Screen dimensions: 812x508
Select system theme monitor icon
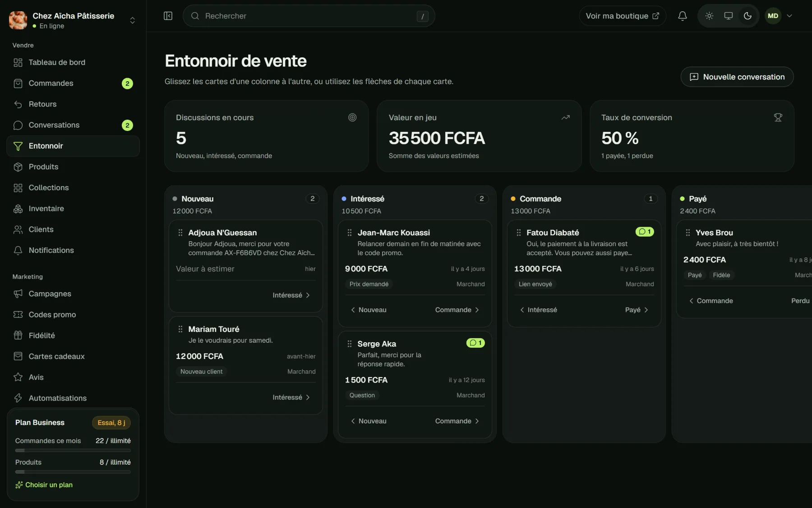tap(728, 16)
